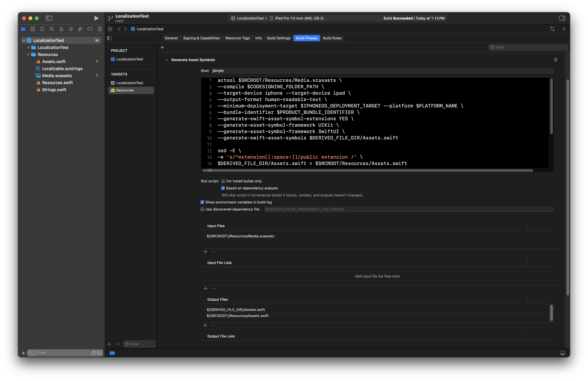This screenshot has height=381, width=588.
Task: Open the Debug navigator icon
Action: 80,29
